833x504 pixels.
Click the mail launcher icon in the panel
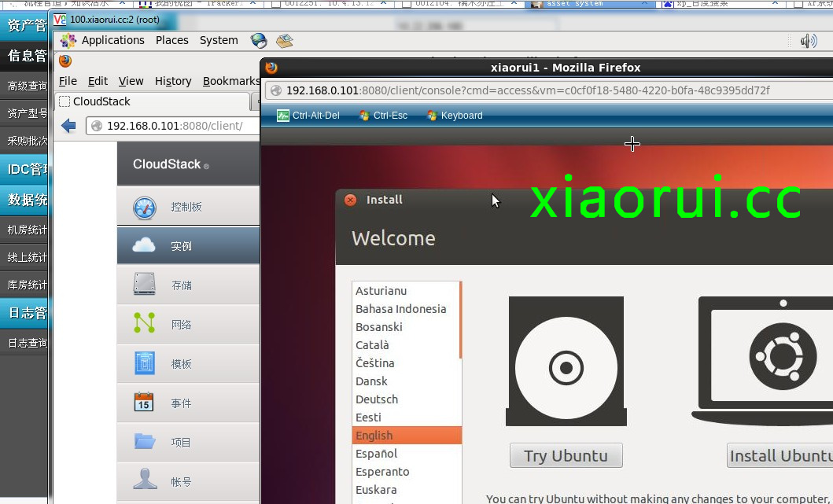tap(284, 41)
